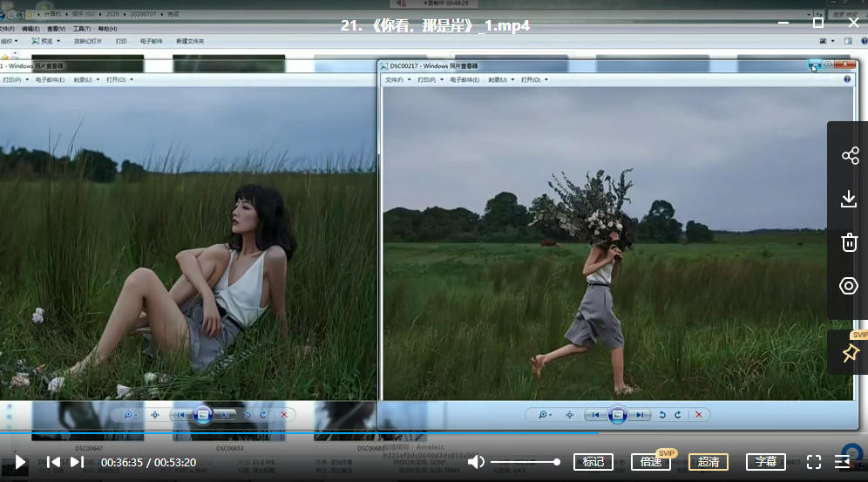Screen dimensions: 868x482
Task: Open 编辑(E) menu in Explorer window
Action: [31, 29]
